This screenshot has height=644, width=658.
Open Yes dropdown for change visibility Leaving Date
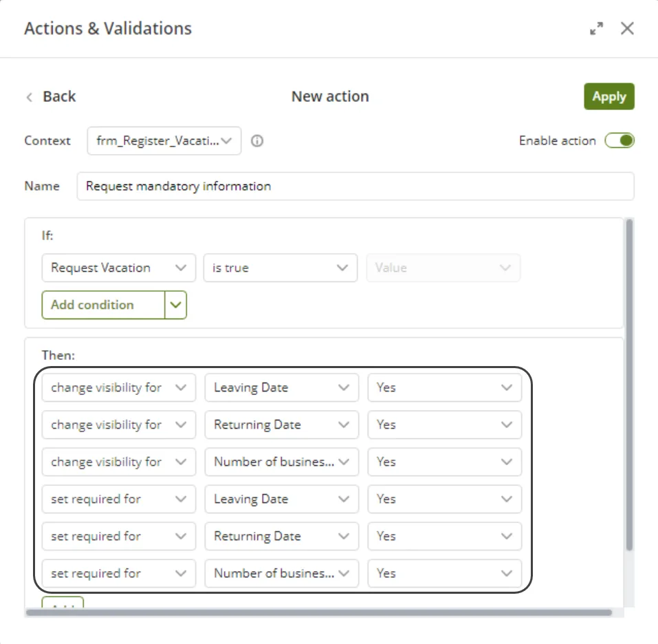point(445,387)
